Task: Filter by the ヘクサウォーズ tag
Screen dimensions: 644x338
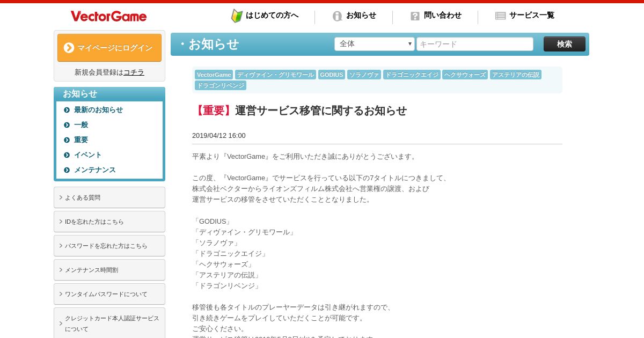Action: point(465,75)
